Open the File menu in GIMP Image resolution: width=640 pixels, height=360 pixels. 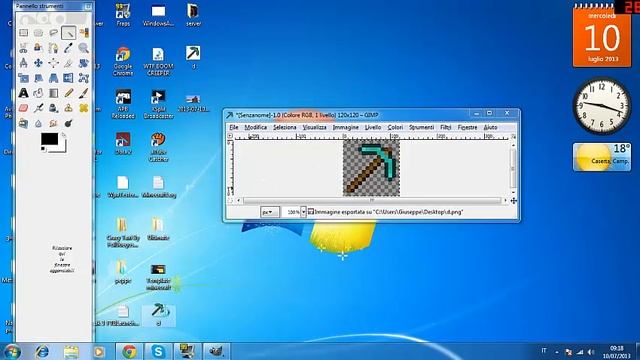click(233, 127)
